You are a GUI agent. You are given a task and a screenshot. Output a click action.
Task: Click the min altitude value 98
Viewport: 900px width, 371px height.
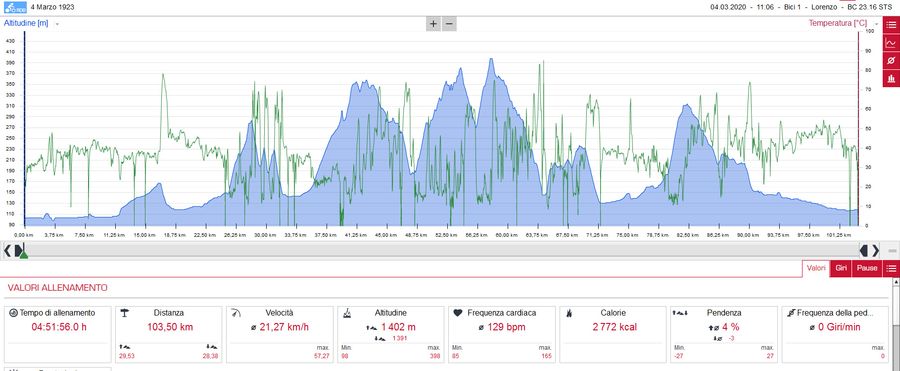(344, 357)
